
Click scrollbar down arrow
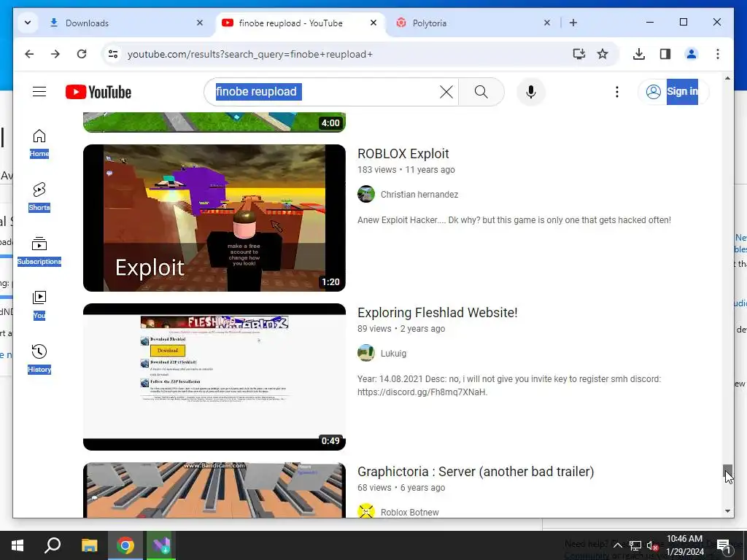(x=727, y=511)
